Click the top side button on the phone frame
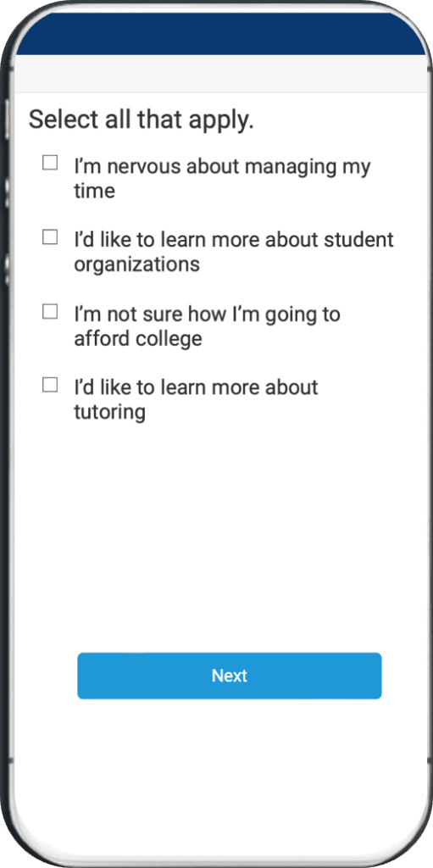 tap(7, 119)
